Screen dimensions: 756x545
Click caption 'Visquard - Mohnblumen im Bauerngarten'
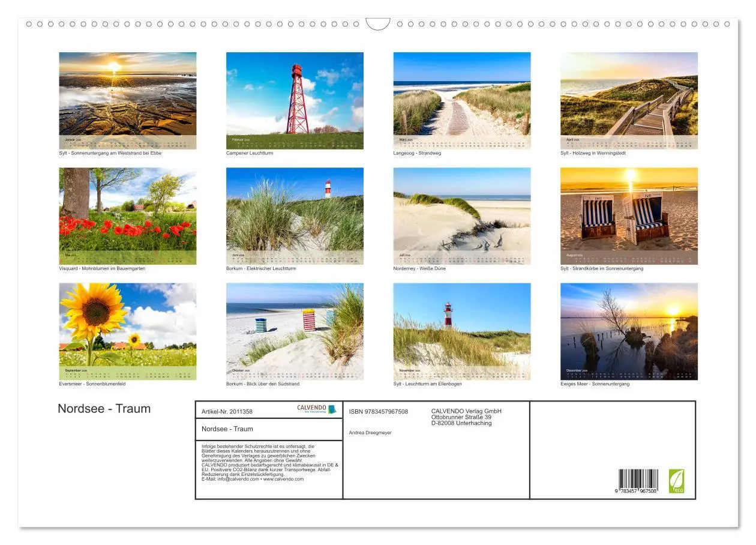[x=102, y=268]
